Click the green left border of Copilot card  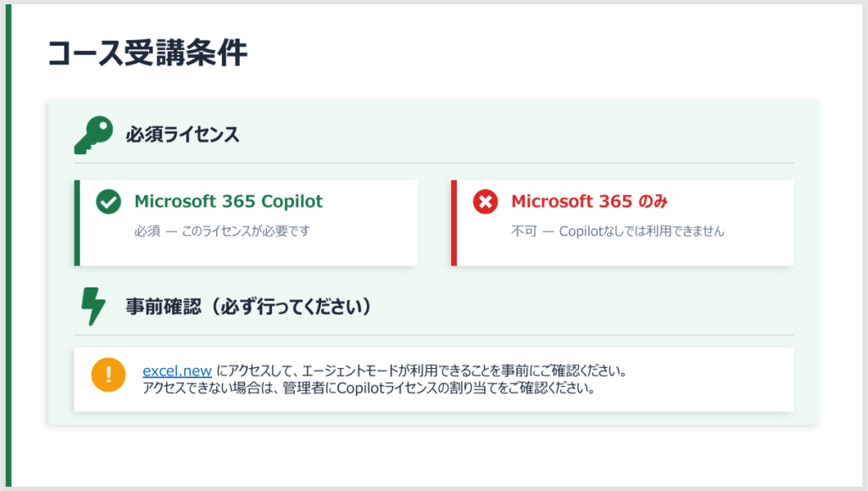77,222
